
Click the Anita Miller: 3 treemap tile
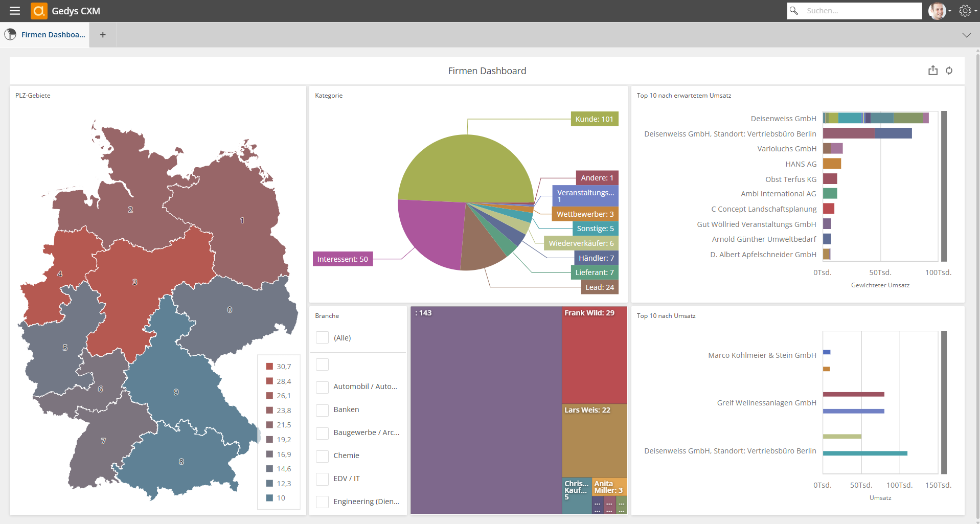tap(609, 487)
